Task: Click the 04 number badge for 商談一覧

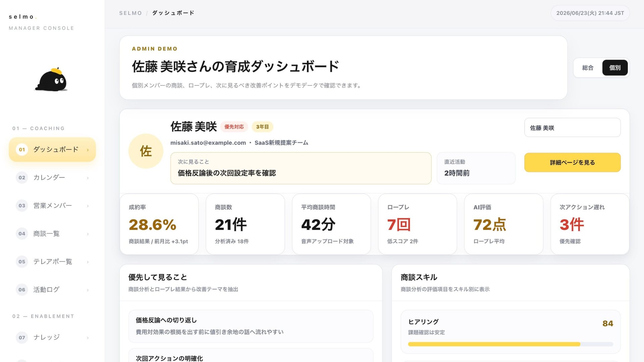Action: pos(22,234)
